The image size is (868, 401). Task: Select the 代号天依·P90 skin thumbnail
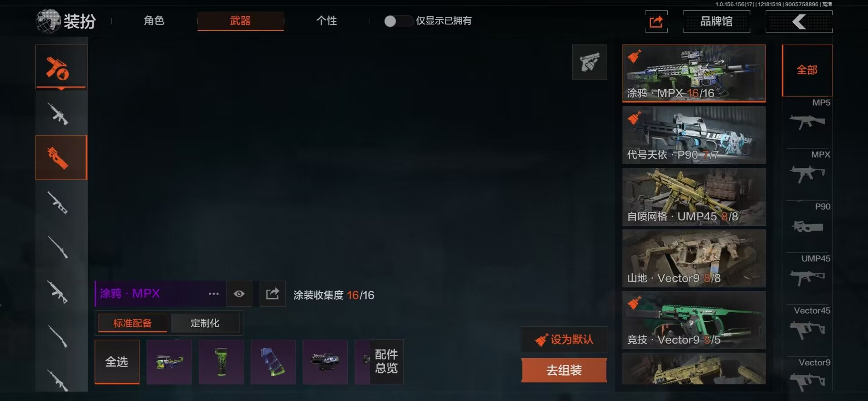click(x=694, y=135)
